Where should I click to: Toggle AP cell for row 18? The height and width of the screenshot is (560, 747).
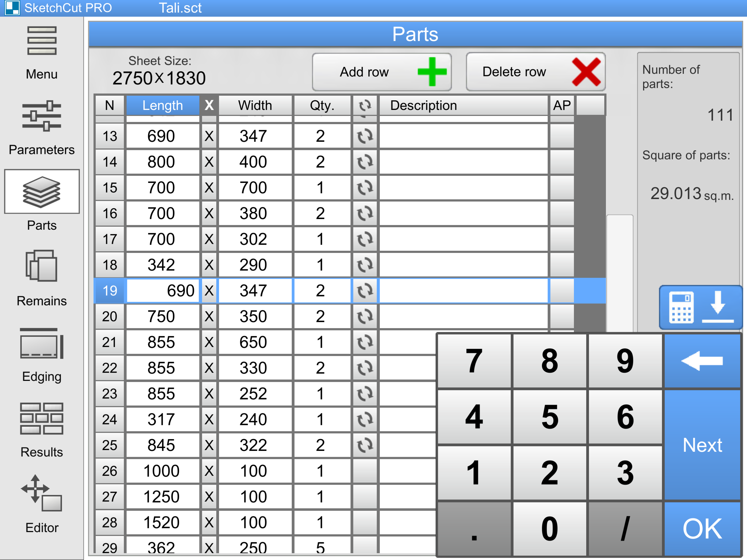click(562, 265)
